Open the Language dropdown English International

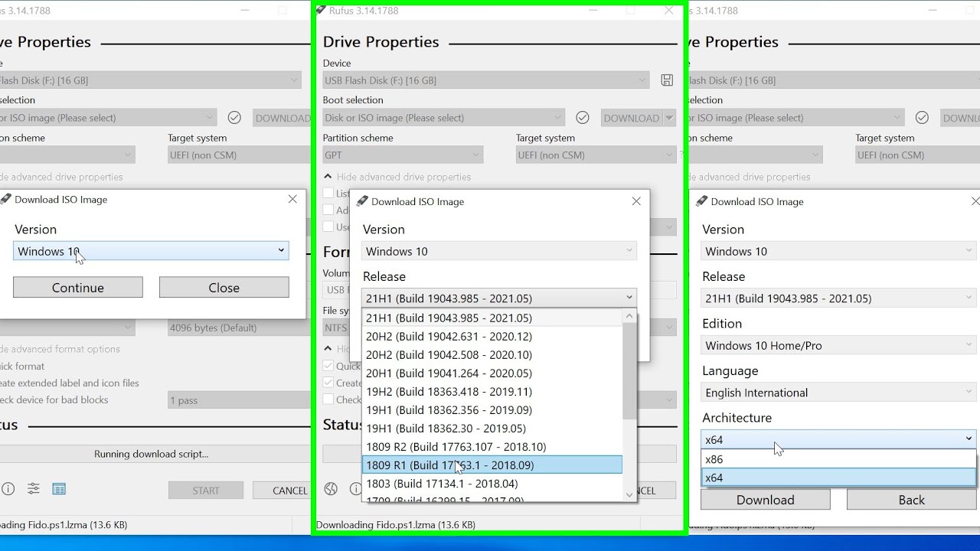[x=838, y=393]
